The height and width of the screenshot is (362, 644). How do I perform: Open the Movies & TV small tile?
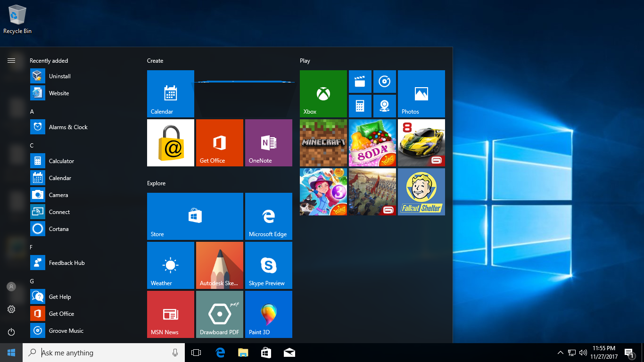tap(360, 82)
